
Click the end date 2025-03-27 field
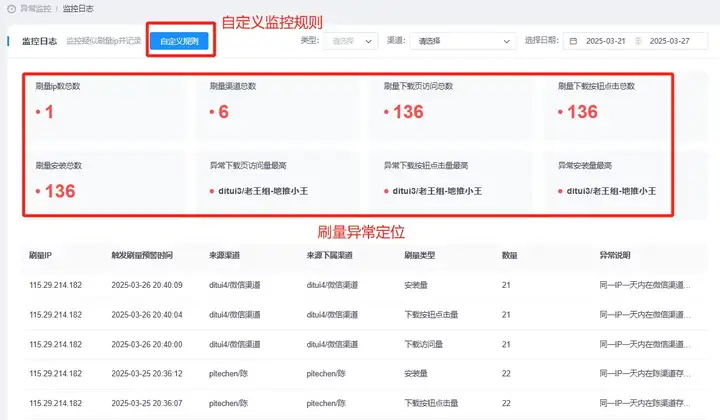(x=669, y=41)
